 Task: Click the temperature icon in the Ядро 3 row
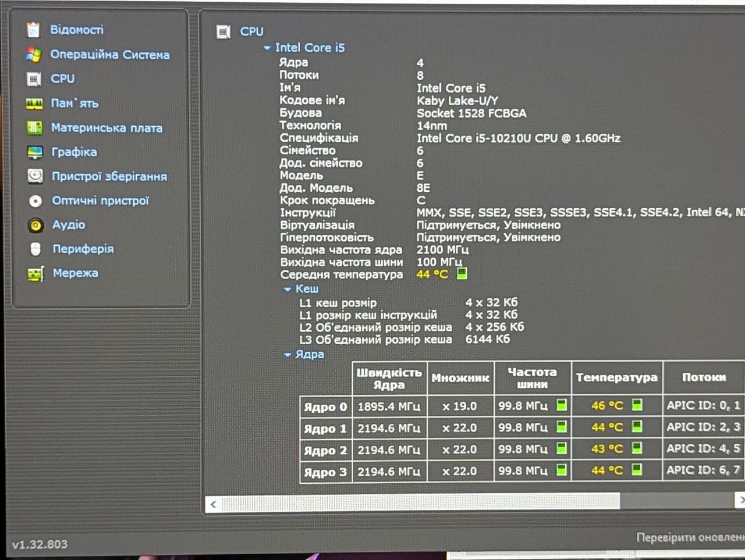[x=637, y=470]
